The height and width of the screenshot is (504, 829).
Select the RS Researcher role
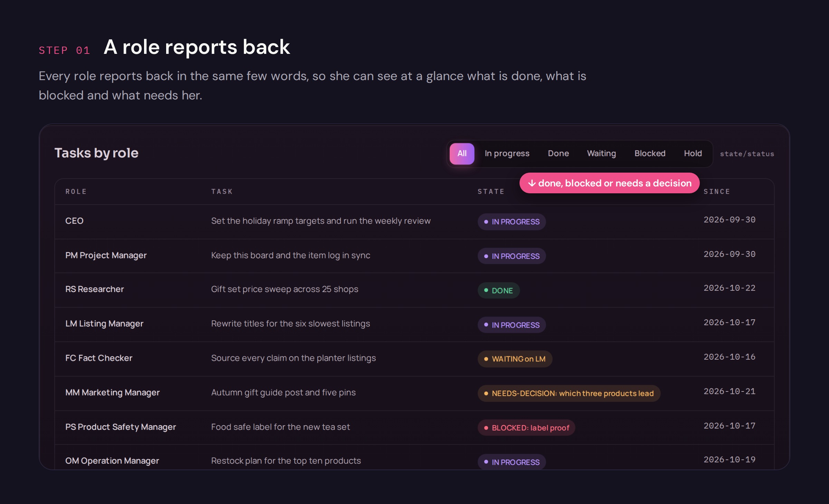(x=94, y=289)
